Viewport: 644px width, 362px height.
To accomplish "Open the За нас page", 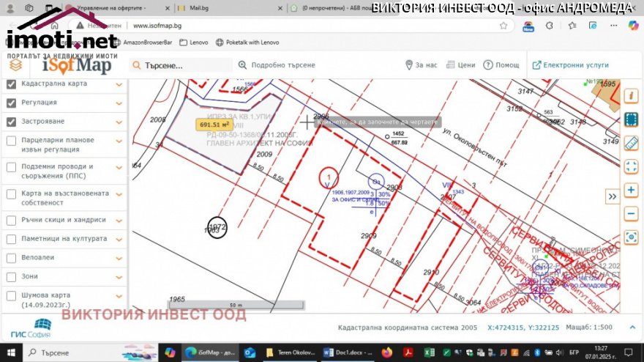I will pyautogui.click(x=422, y=65).
